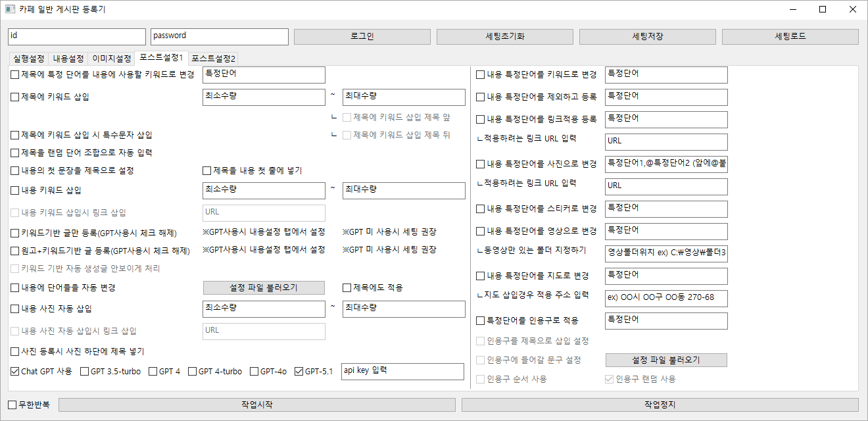Check the GPT-4o model option
The width and height of the screenshot is (868, 421).
click(x=254, y=372)
